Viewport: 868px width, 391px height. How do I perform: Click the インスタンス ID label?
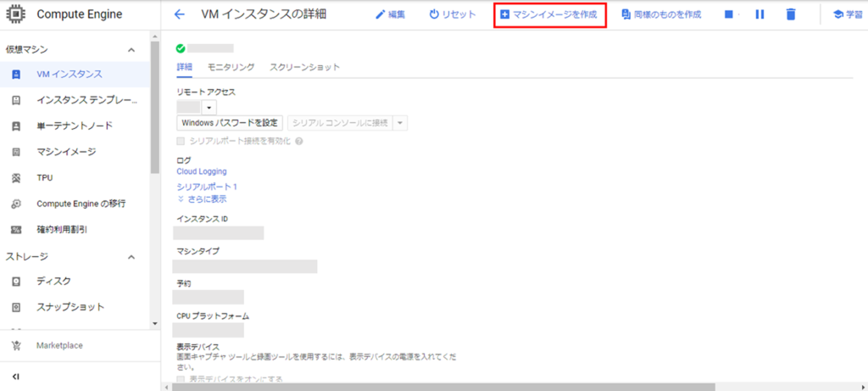pyautogui.click(x=202, y=219)
